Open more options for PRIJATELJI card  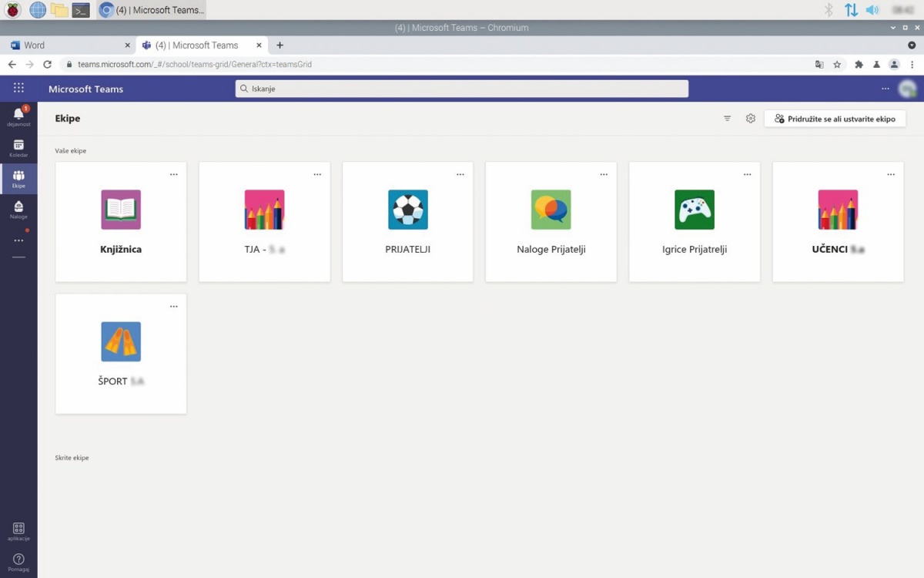coord(460,174)
